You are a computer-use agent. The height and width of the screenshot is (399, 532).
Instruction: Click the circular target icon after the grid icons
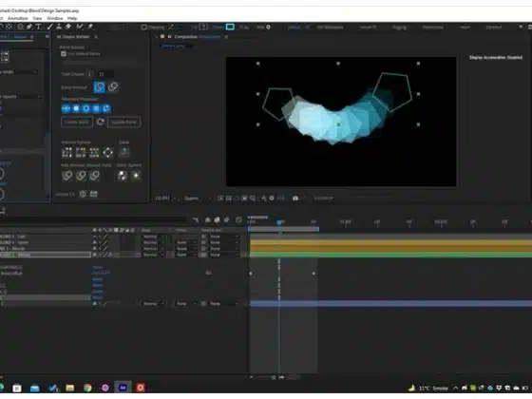108,153
